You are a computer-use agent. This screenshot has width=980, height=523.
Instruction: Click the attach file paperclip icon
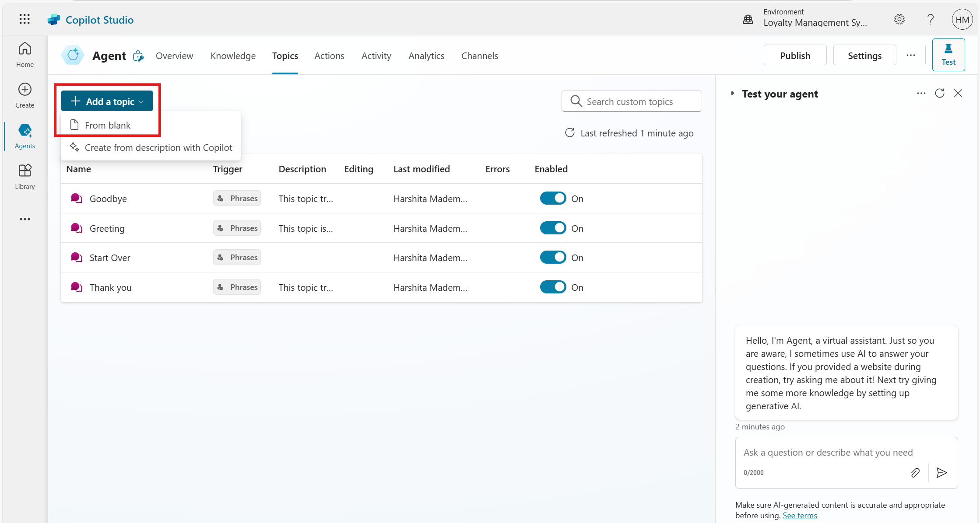(915, 473)
